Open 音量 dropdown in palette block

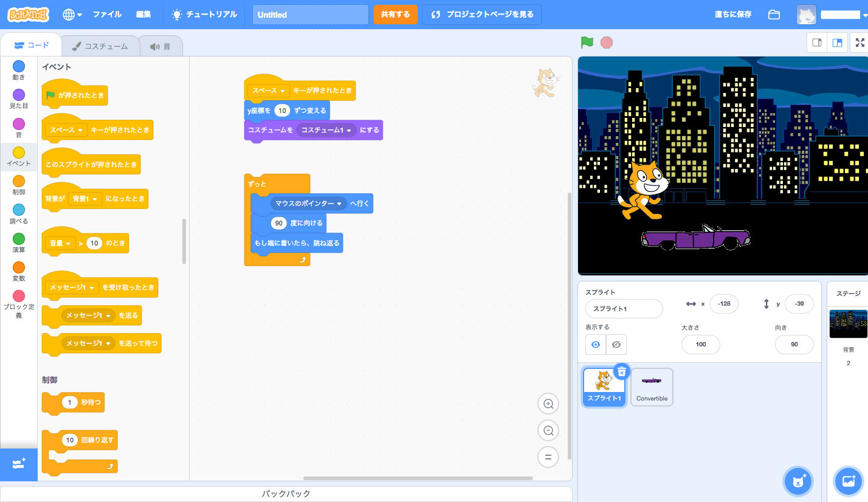(x=60, y=243)
